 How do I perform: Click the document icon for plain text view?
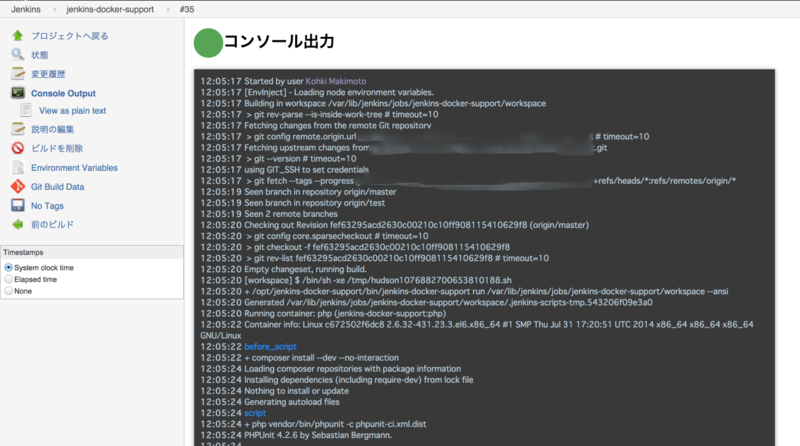tap(26, 110)
